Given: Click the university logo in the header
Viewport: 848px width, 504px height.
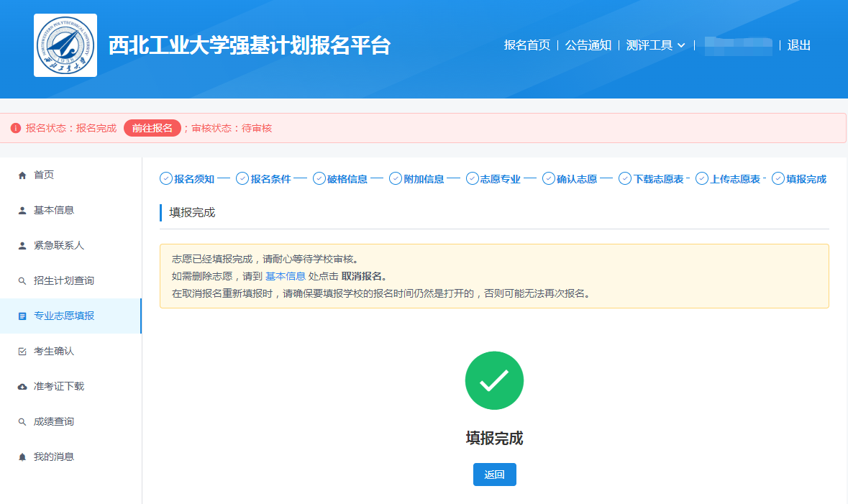Looking at the screenshot, I should pyautogui.click(x=65, y=45).
